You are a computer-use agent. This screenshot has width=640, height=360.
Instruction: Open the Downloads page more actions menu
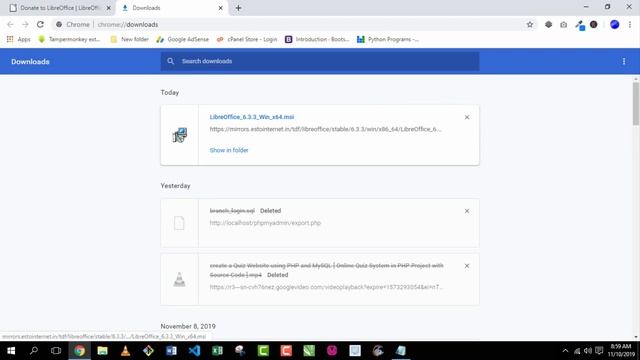623,61
